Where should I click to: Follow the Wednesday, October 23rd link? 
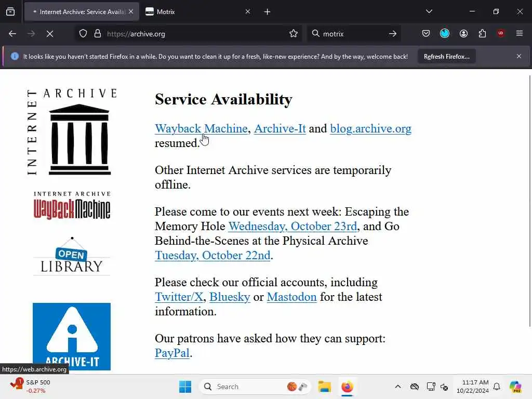(x=293, y=227)
